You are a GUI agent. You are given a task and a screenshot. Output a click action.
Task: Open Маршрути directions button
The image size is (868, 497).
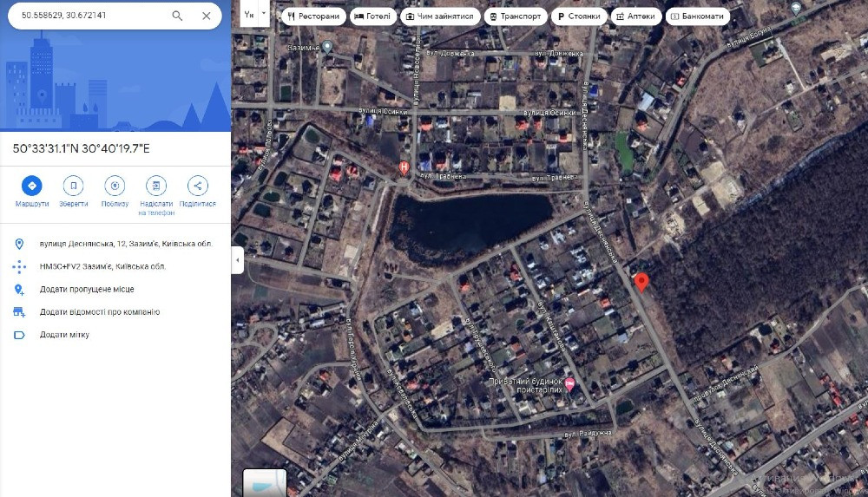pyautogui.click(x=31, y=186)
